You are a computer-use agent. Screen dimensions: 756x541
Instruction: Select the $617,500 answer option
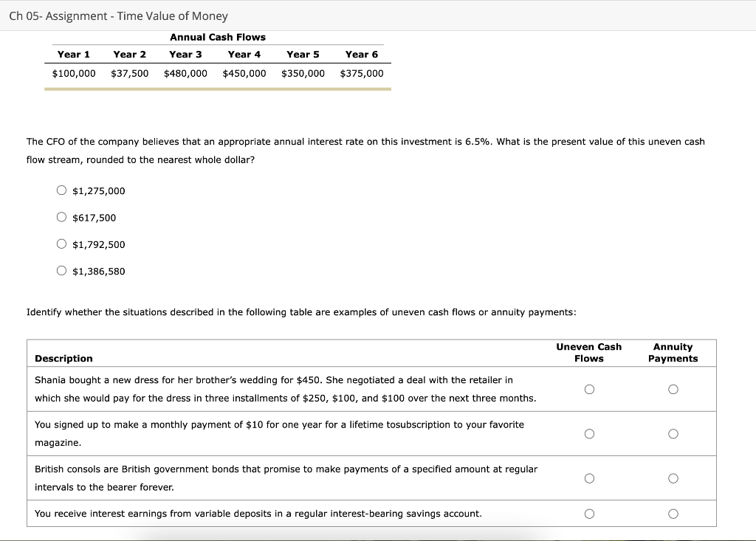pos(62,216)
